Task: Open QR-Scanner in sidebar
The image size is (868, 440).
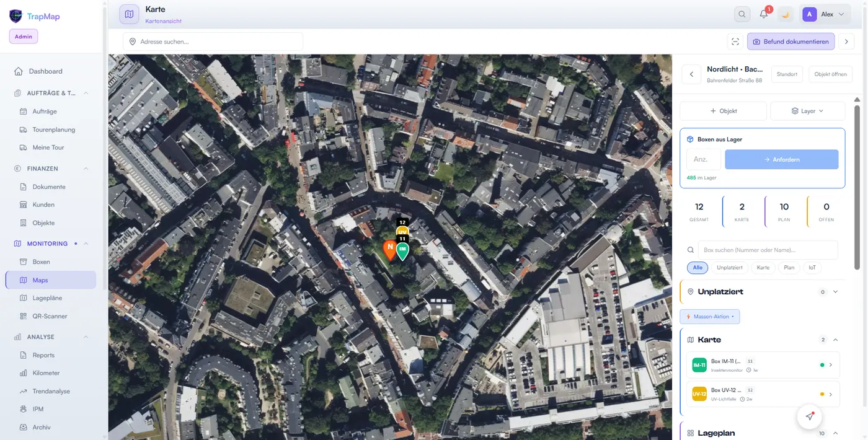Action: (50, 316)
